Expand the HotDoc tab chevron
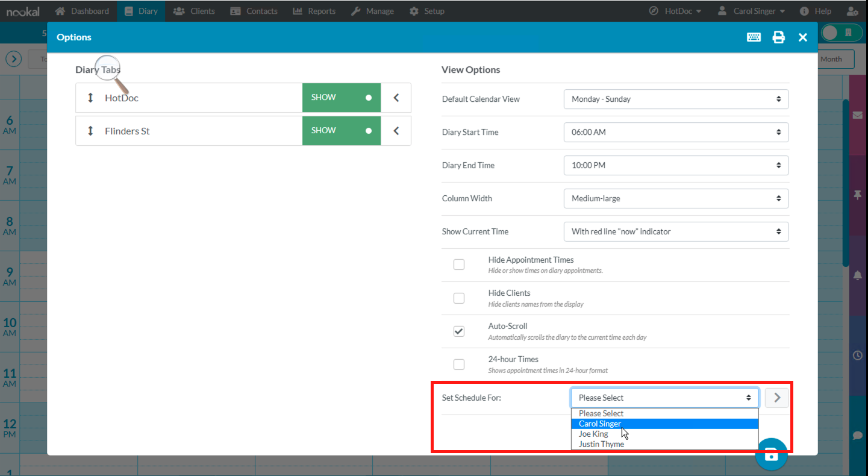The height and width of the screenshot is (476, 868). (x=396, y=98)
